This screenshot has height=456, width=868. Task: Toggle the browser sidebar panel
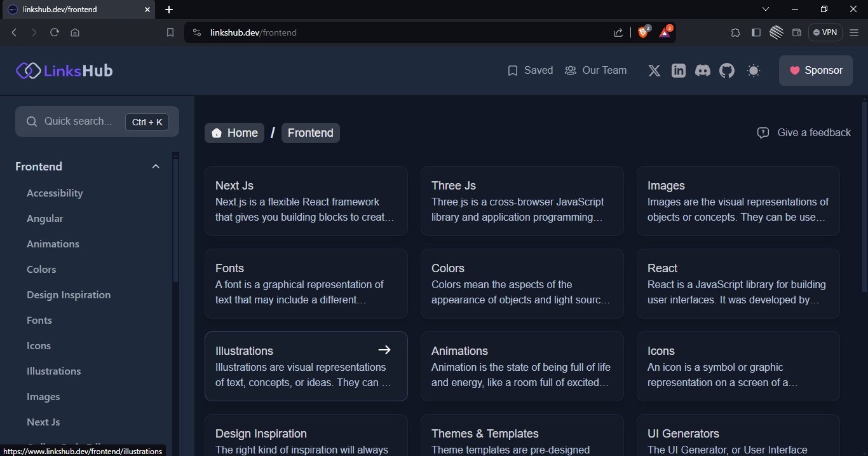click(756, 32)
